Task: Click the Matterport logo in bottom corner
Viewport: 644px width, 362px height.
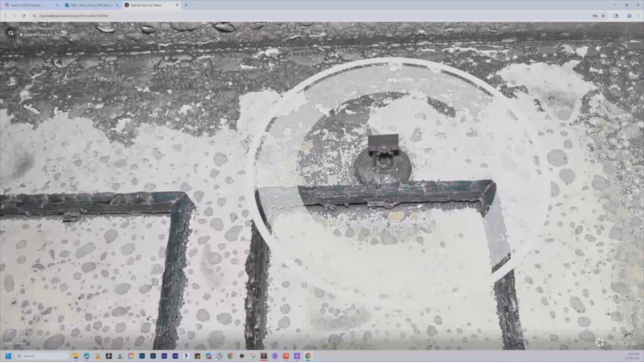Action: 616,343
